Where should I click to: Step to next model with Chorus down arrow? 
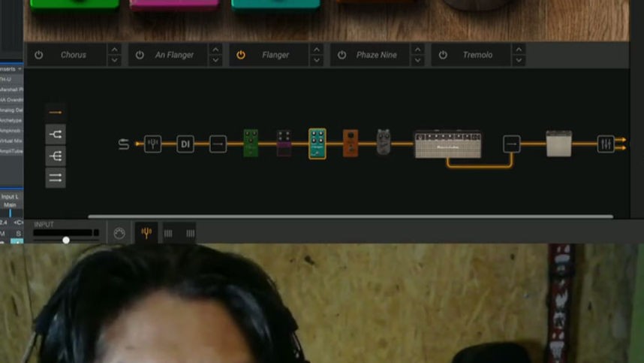click(x=115, y=60)
